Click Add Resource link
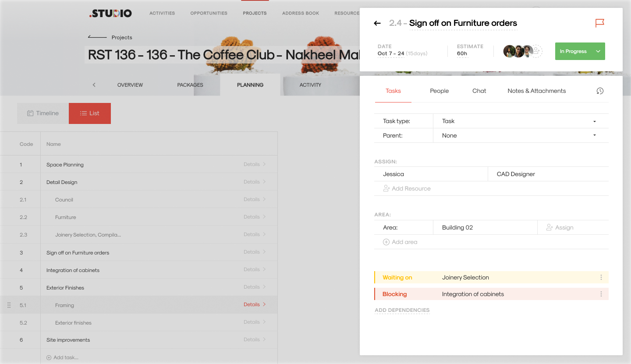The width and height of the screenshot is (631, 364). [x=407, y=188]
